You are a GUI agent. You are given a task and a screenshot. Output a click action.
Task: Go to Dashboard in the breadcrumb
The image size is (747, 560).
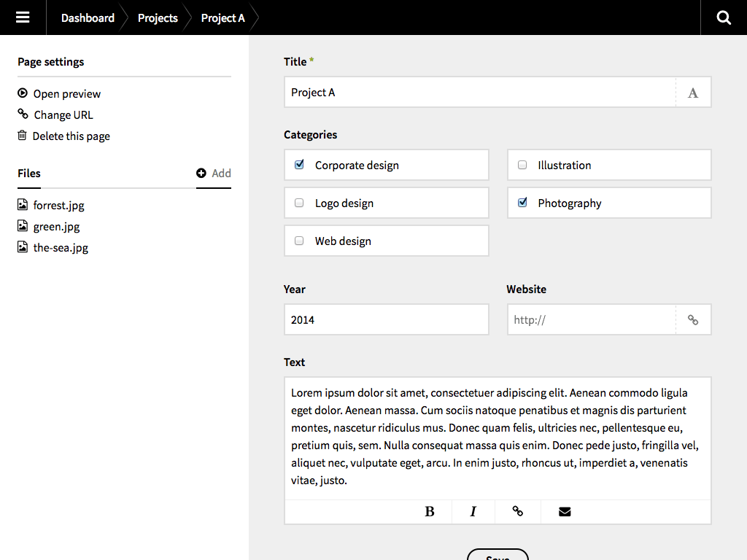point(88,18)
